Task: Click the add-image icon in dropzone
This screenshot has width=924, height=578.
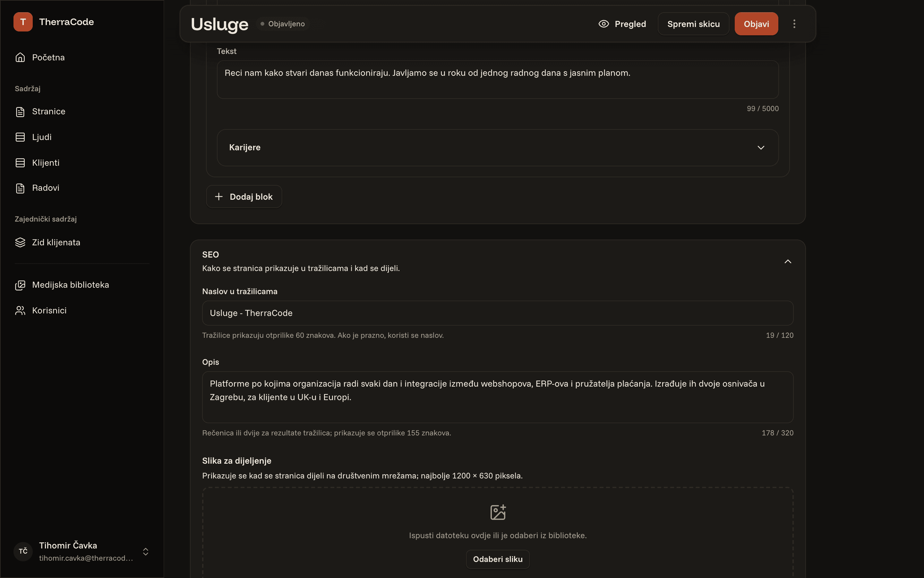Action: [498, 512]
